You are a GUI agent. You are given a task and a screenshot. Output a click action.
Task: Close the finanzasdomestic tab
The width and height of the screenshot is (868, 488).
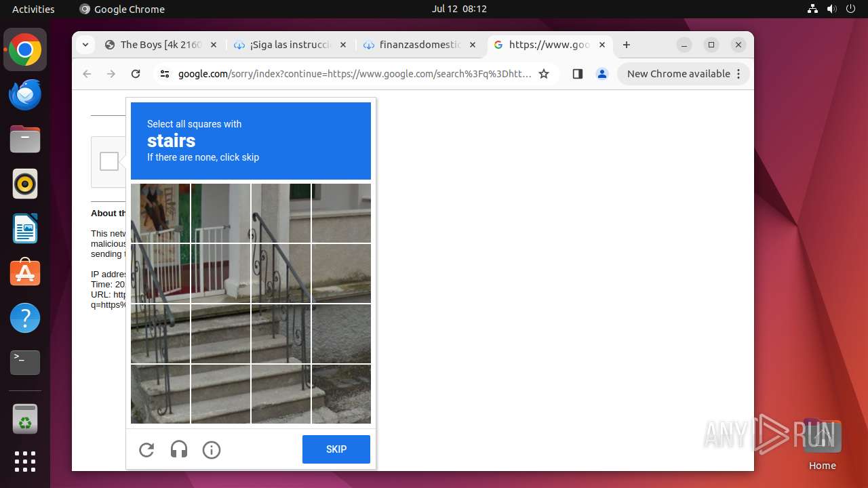pos(473,45)
